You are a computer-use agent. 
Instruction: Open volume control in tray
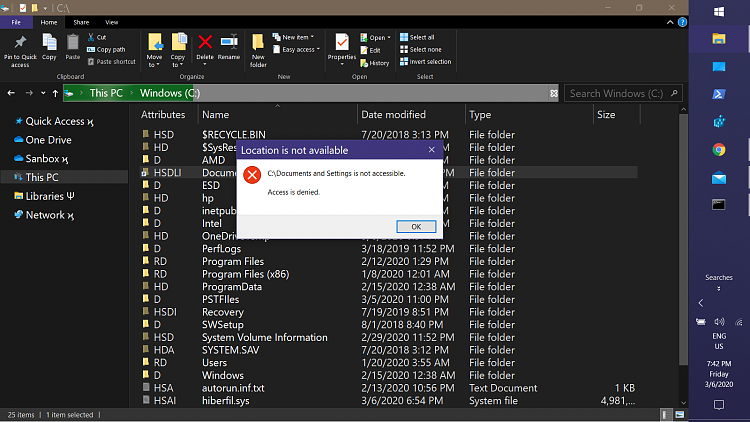pos(719,322)
